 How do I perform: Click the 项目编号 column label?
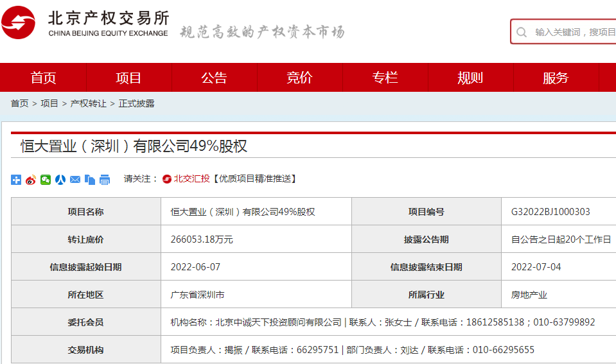pyautogui.click(x=427, y=212)
